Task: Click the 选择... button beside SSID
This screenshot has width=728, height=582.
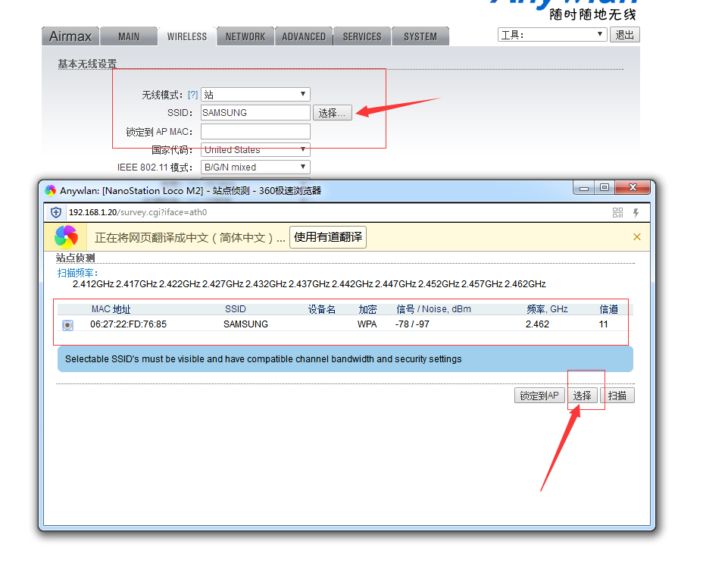Action: click(x=333, y=112)
